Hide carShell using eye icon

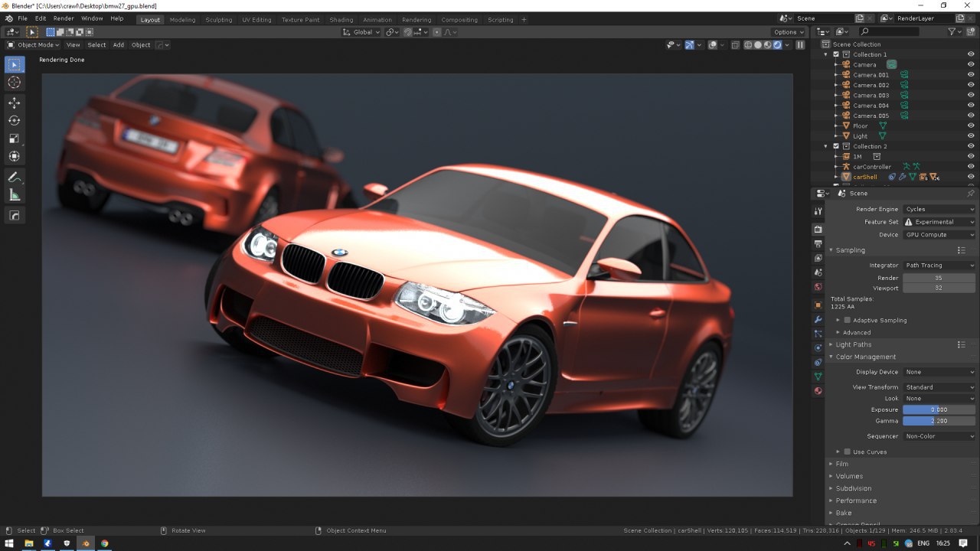coord(971,177)
